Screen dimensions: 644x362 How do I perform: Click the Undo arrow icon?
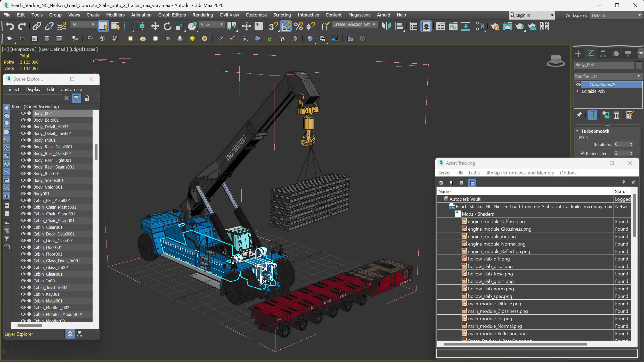click(10, 26)
